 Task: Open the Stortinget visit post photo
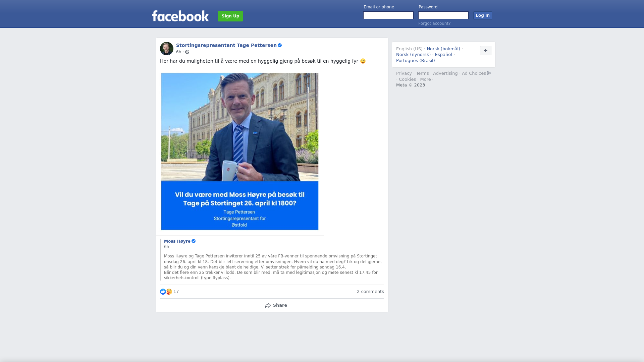coord(240,152)
